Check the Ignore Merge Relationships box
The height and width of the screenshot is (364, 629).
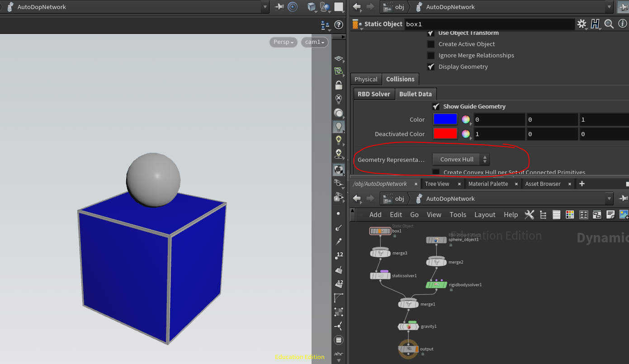pos(431,56)
